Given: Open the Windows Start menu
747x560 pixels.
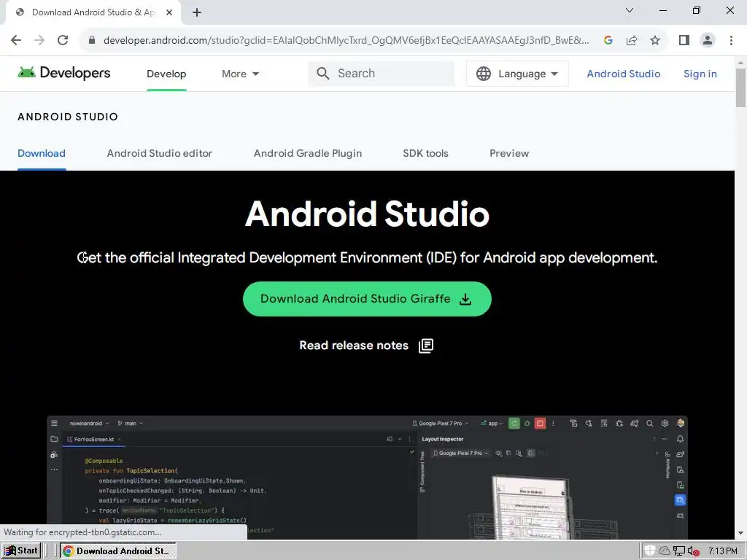Looking at the screenshot, I should [21, 551].
